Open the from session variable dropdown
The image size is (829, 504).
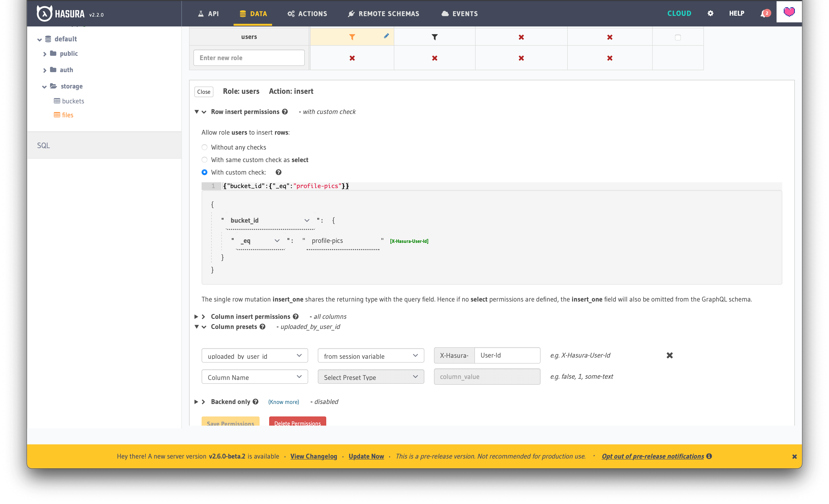[371, 355]
